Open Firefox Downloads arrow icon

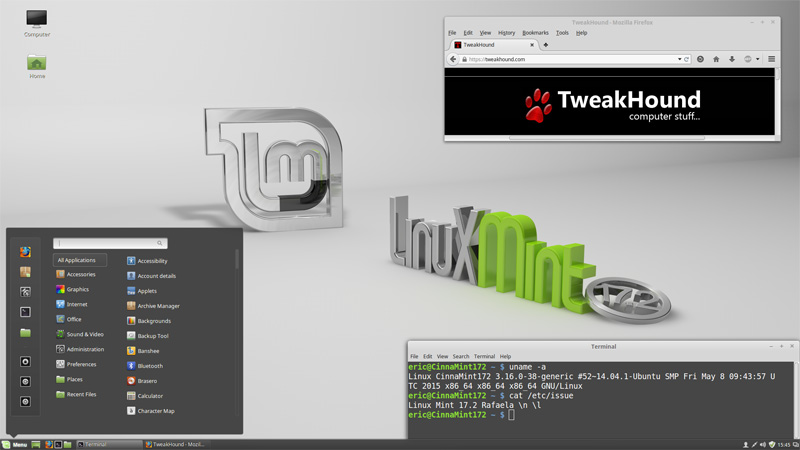click(732, 59)
